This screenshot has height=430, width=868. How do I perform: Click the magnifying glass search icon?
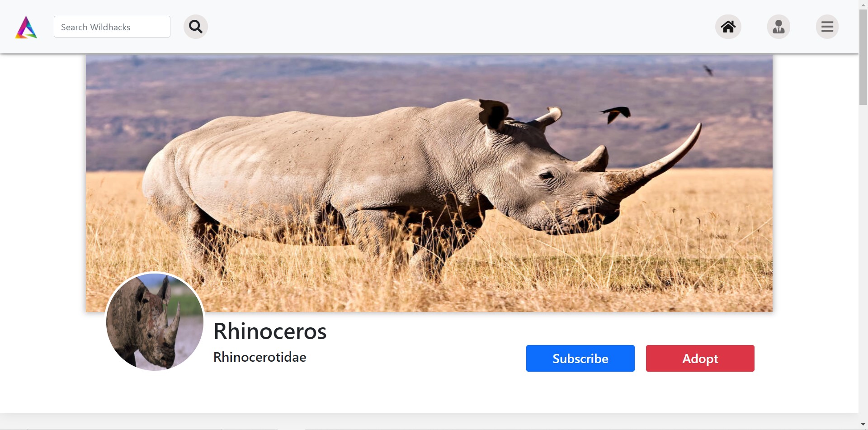(x=196, y=27)
